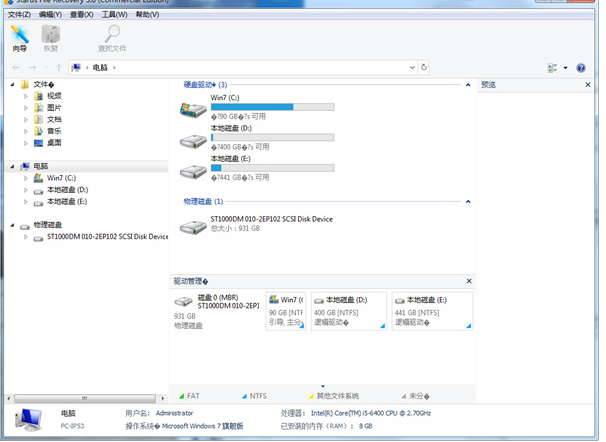
Task: Launch the 向导 wizard tool
Action: click(19, 39)
